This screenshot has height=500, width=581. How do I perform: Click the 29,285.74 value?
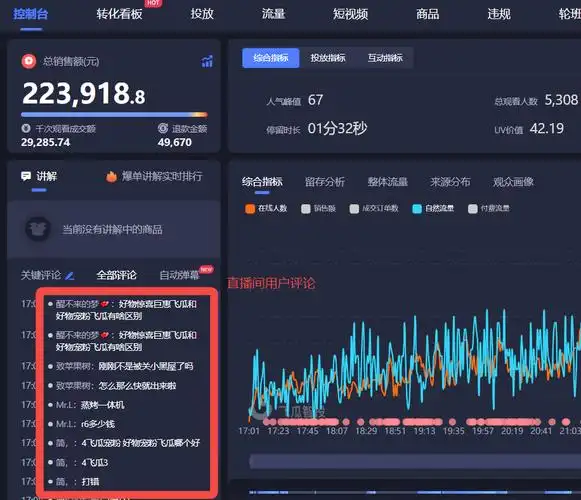coord(46,142)
